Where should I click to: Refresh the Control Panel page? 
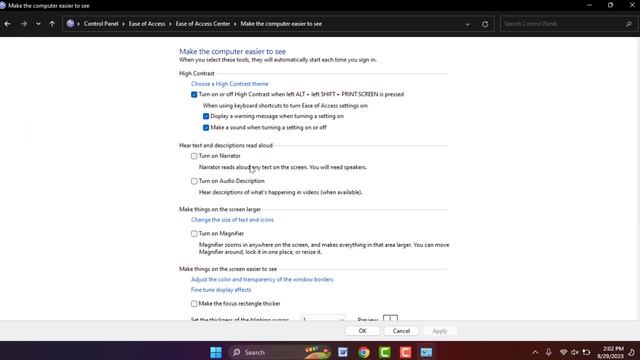pyautogui.click(x=485, y=24)
